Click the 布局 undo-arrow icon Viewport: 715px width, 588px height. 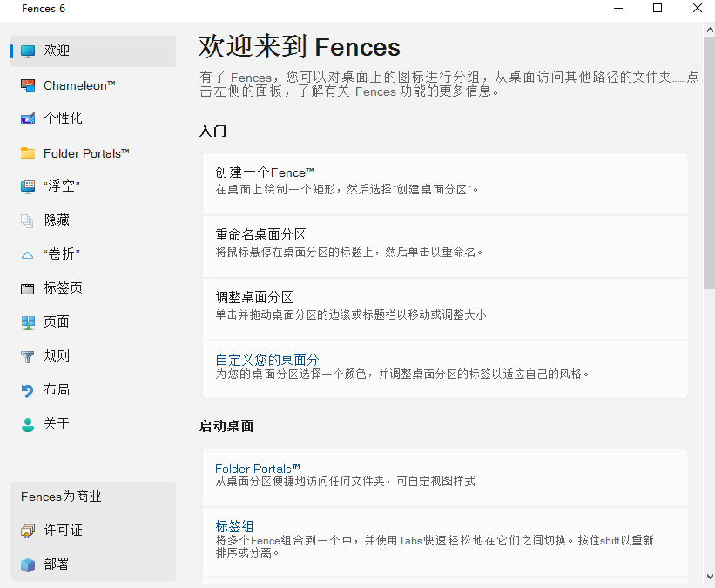pos(27,390)
